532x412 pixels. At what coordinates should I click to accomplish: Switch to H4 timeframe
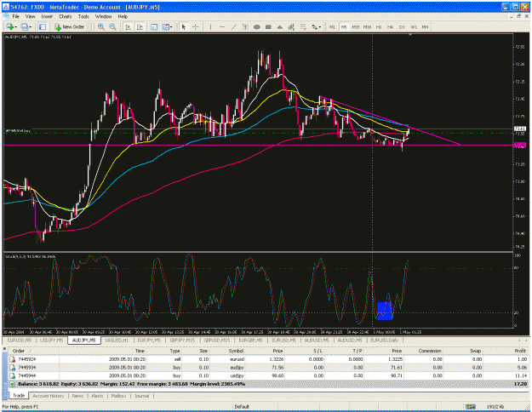point(390,26)
